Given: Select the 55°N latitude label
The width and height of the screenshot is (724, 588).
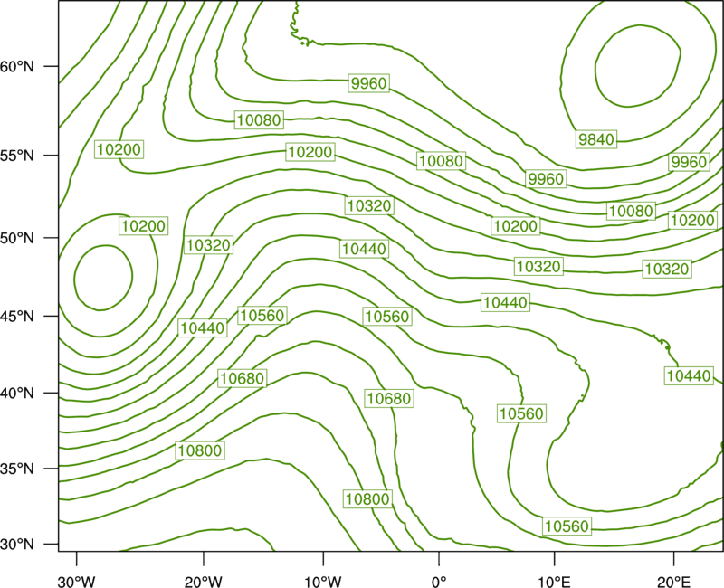Looking at the screenshot, I should 17,156.
